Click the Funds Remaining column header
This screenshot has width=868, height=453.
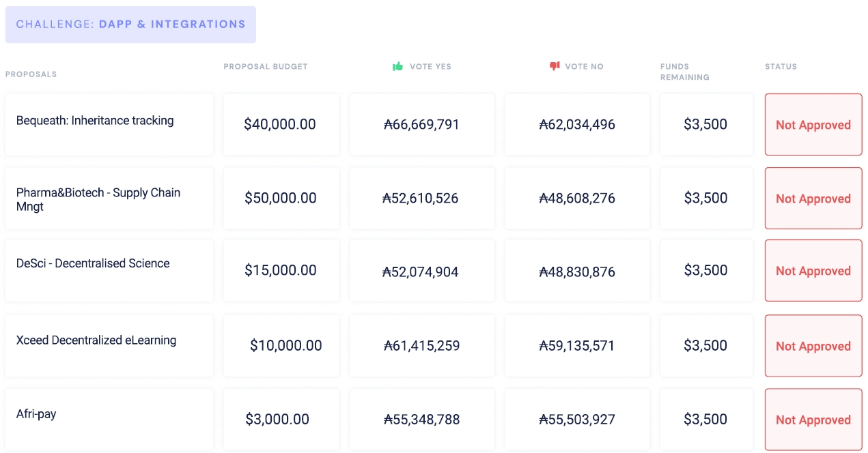pyautogui.click(x=684, y=72)
